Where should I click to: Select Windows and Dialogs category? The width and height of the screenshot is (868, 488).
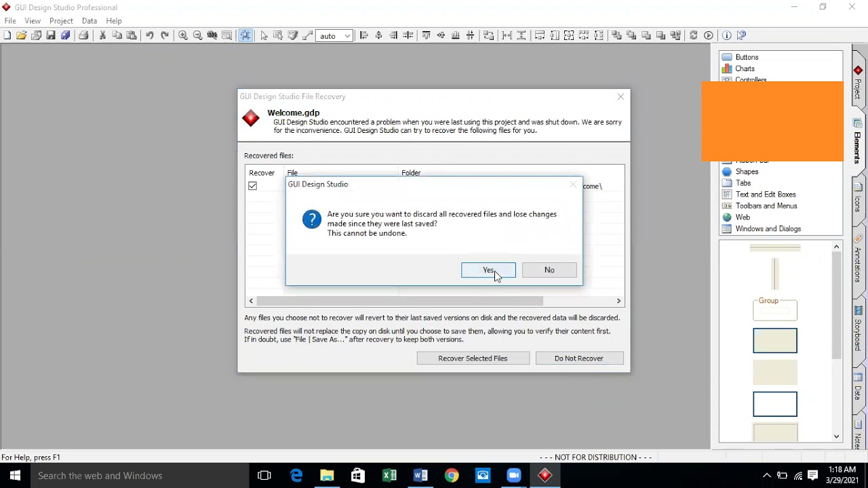[x=768, y=229]
